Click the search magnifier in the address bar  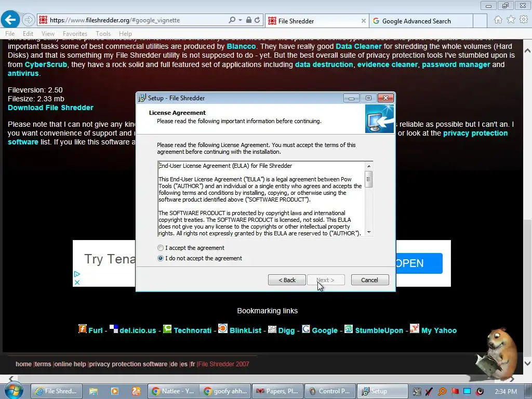(x=232, y=20)
